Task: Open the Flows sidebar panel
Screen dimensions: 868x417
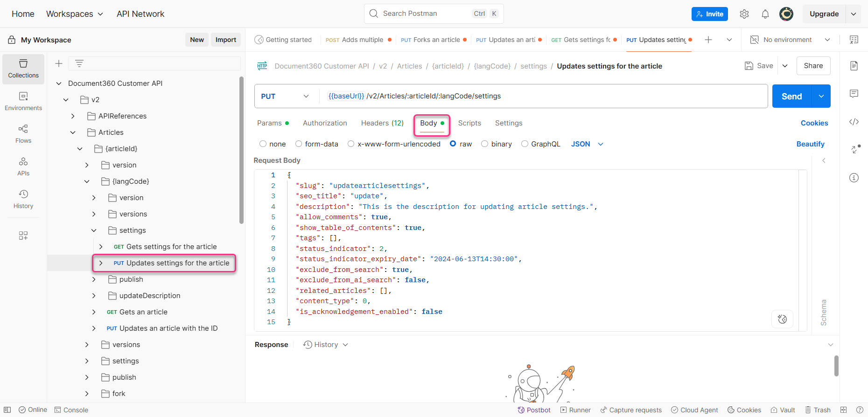Action: point(23,134)
